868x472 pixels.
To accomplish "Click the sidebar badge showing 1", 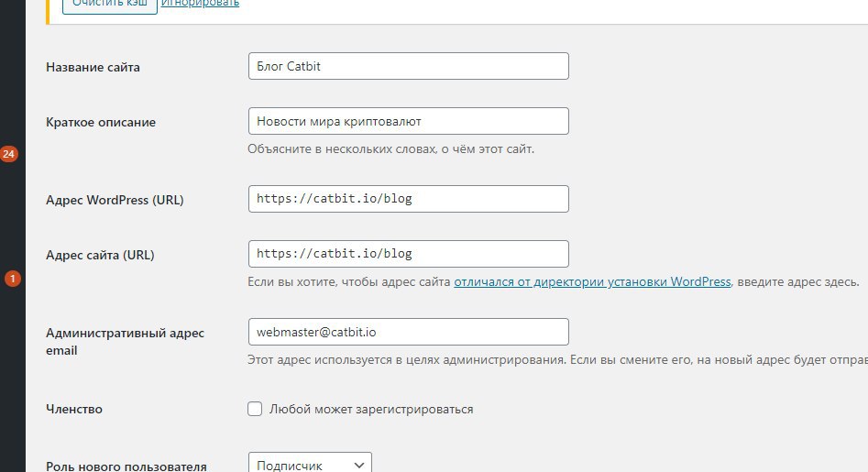I will [12, 278].
